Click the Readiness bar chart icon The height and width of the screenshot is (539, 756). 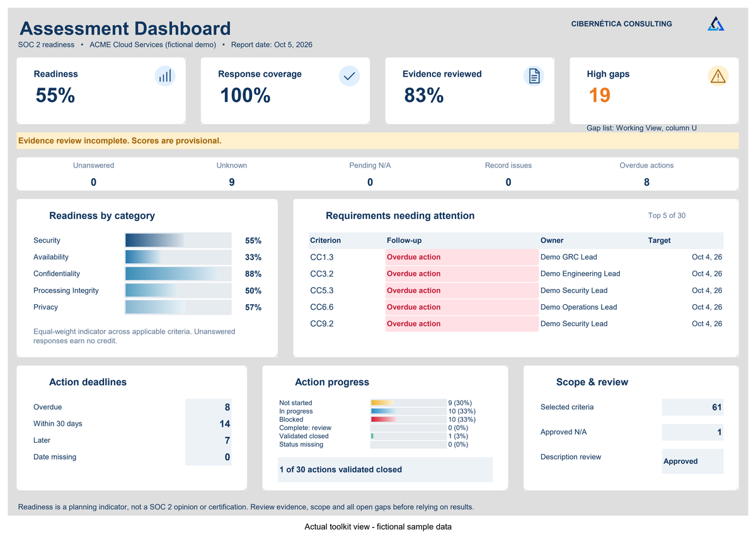click(165, 76)
